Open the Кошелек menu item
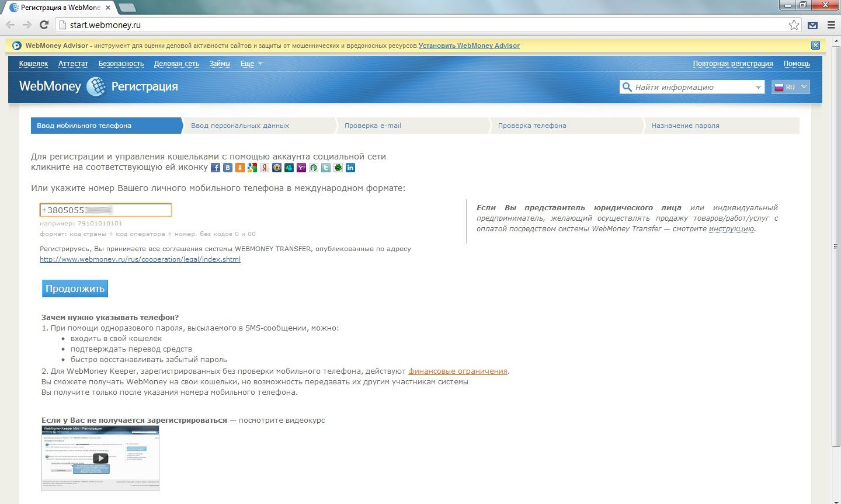Screen dimensions: 841x504 (x=33, y=64)
